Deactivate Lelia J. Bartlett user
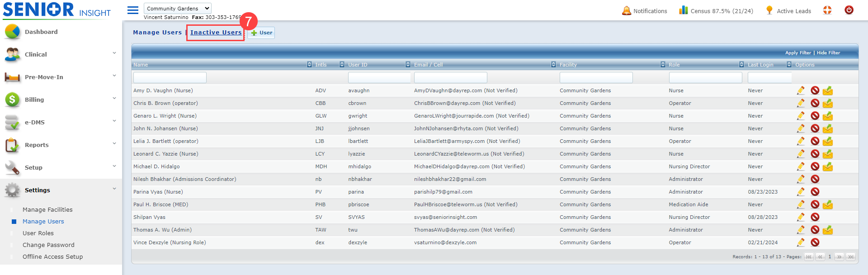The height and width of the screenshot is (275, 868). [815, 141]
